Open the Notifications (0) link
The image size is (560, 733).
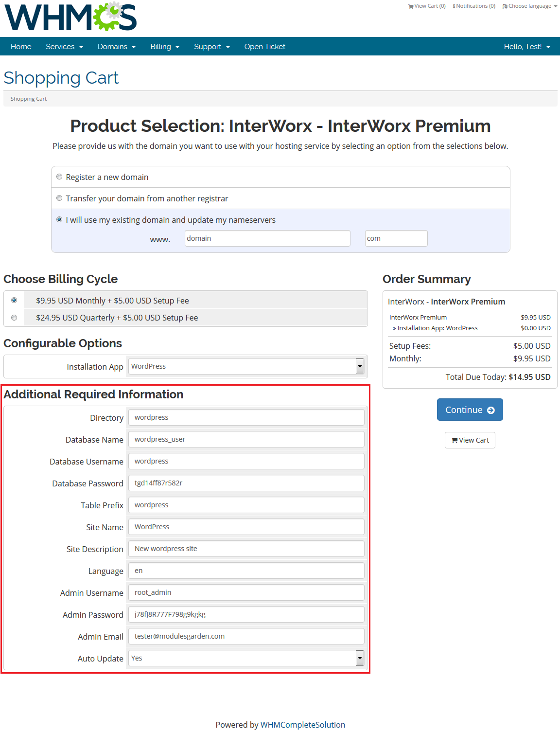click(x=474, y=6)
